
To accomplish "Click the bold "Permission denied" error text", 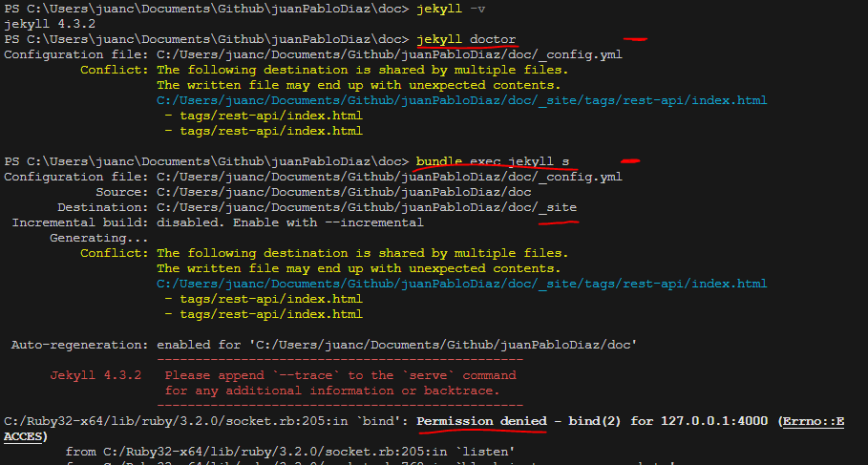I will pyautogui.click(x=481, y=421).
